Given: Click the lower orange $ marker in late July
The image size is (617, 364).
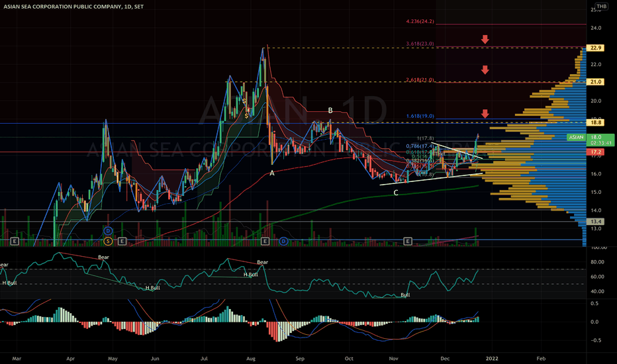Looking at the screenshot, I should 247,116.
